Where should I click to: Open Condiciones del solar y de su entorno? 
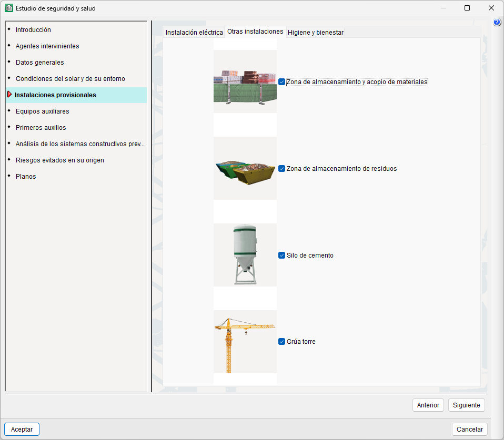(x=76, y=79)
